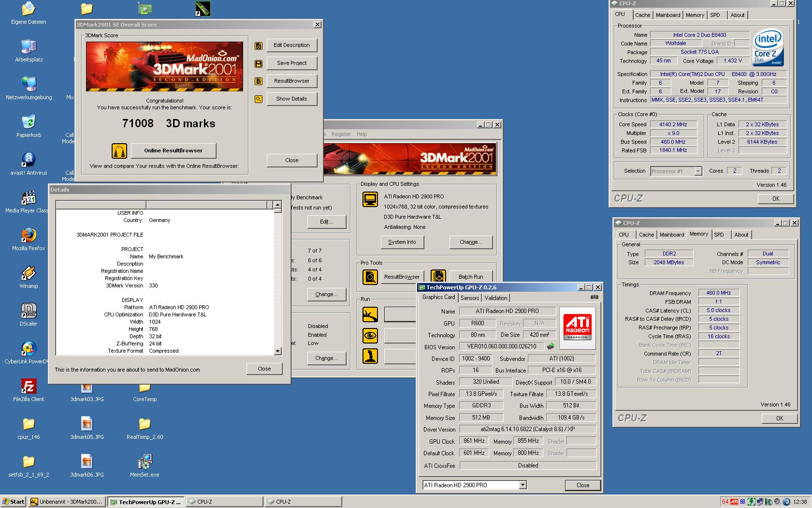Open the graphics card selector dropdown in GPU-Z

[x=522, y=485]
